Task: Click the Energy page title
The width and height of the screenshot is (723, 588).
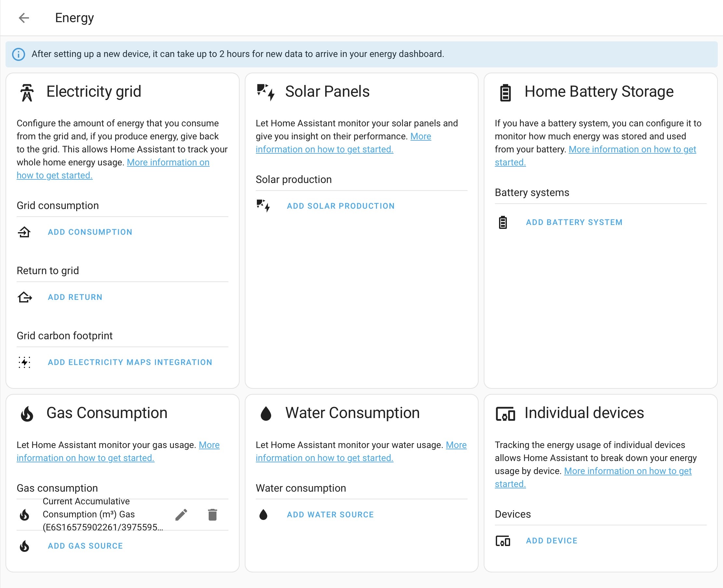Action: pos(75,18)
